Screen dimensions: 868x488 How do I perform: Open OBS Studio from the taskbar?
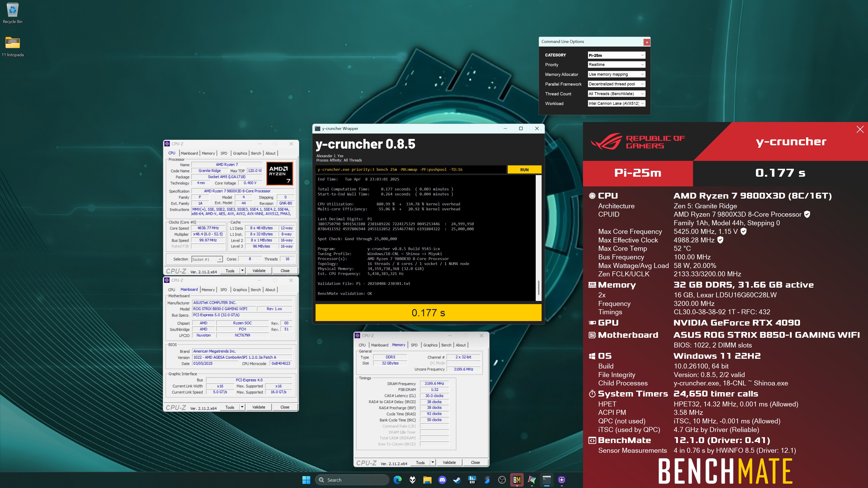tap(502, 480)
